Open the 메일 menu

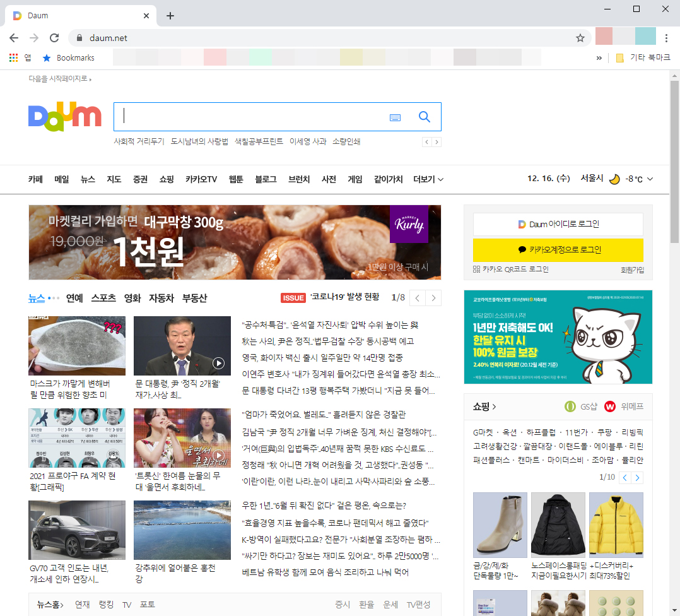62,179
